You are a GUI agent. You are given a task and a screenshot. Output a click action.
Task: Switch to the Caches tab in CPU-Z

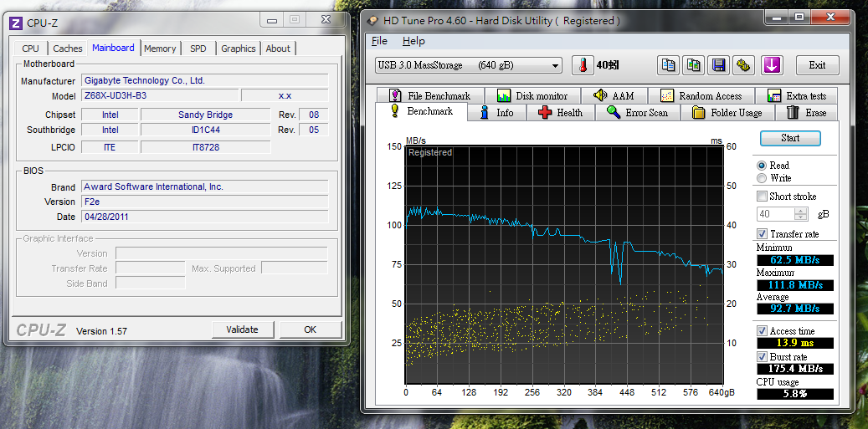click(68, 49)
